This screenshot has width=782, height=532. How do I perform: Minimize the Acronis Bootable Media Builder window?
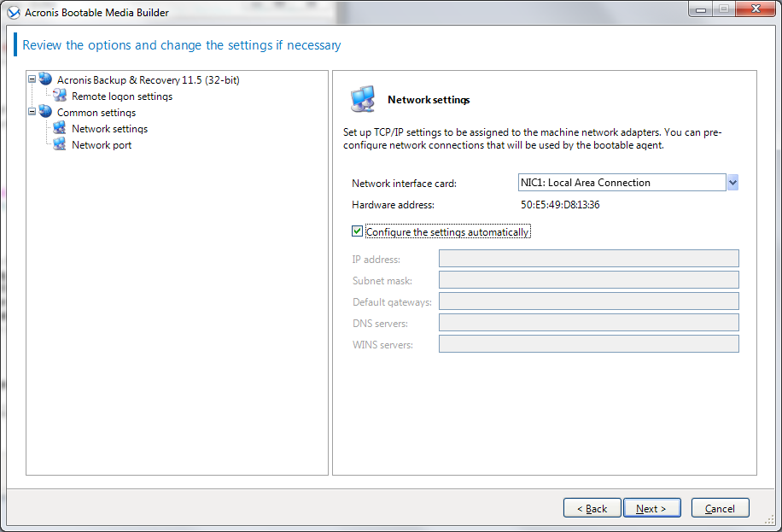(701, 9)
